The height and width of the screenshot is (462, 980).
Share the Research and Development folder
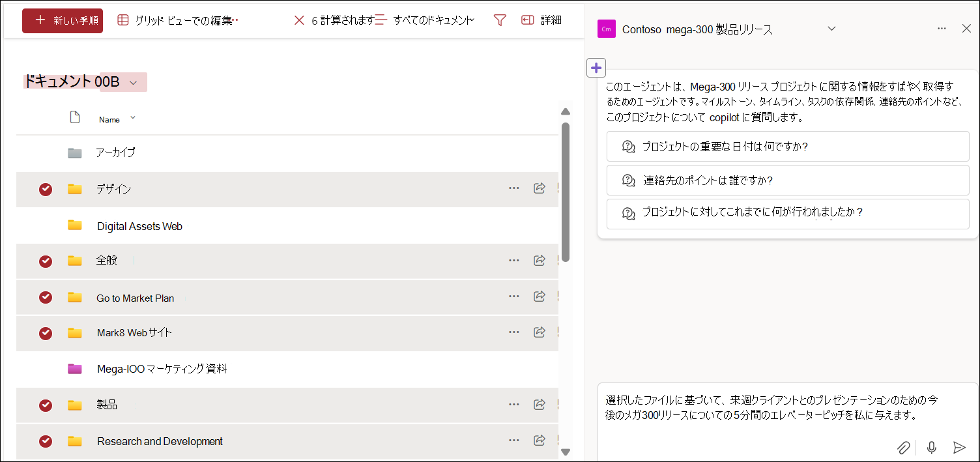540,441
